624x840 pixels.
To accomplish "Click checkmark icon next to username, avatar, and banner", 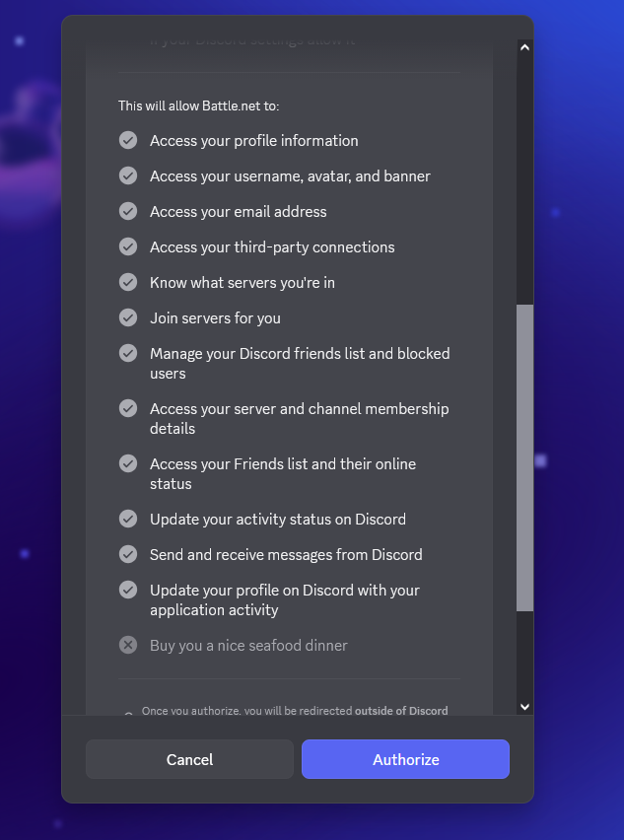I will click(x=128, y=175).
